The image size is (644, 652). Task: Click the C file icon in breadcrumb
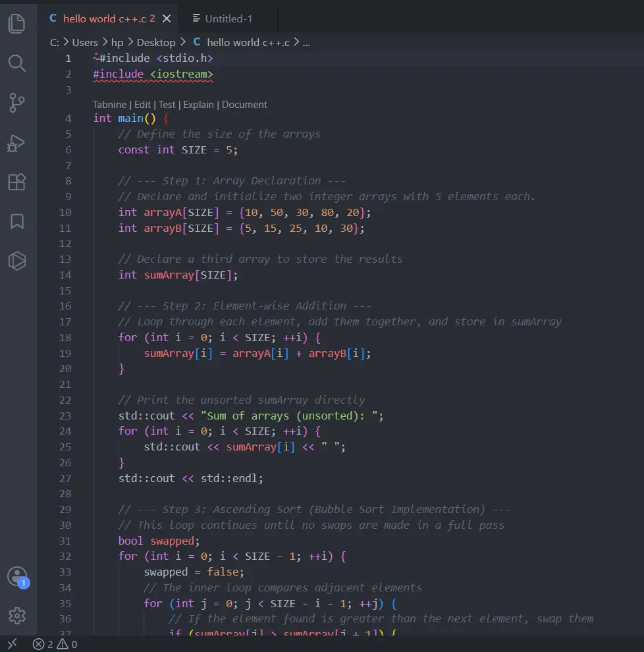click(x=197, y=42)
